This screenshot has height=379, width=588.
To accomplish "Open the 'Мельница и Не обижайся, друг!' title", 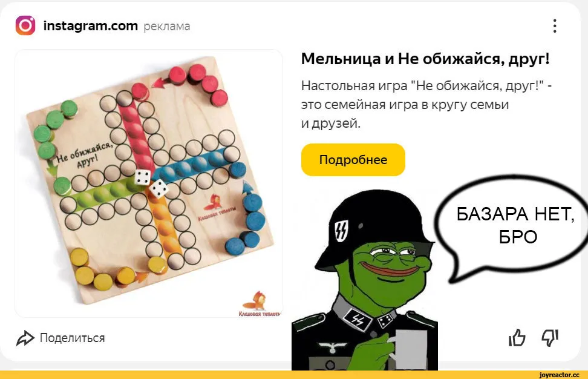I will click(x=425, y=59).
